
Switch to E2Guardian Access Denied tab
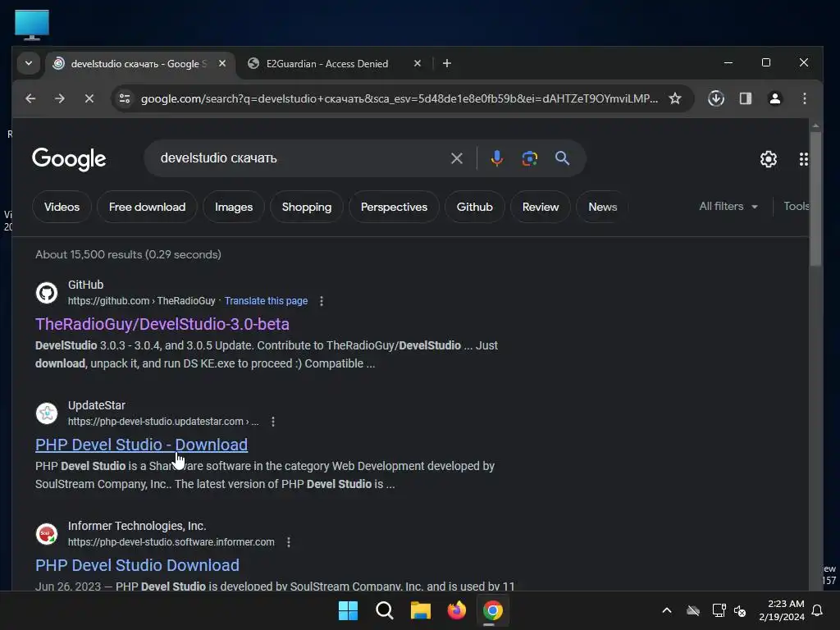(327, 64)
